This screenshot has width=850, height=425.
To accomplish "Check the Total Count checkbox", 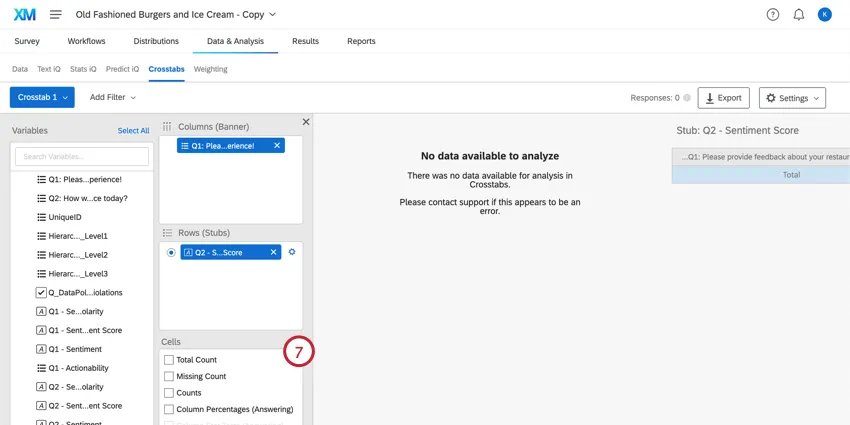I will (169, 360).
